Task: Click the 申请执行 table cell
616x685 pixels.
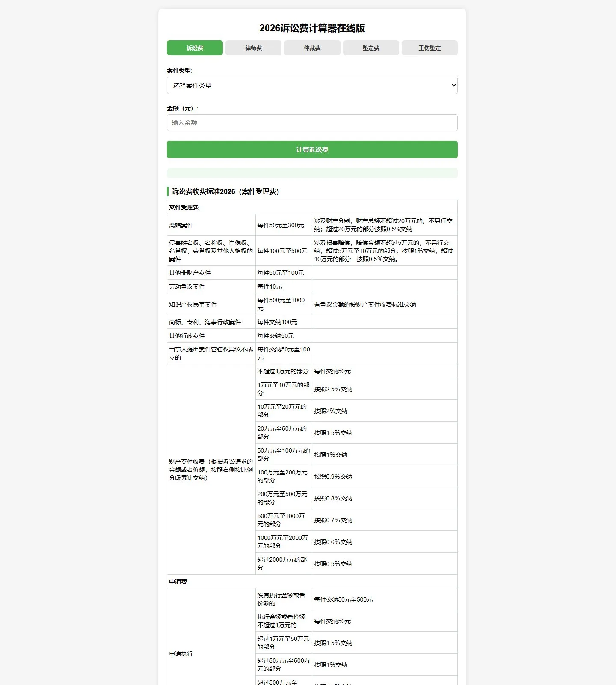Action: 211,654
